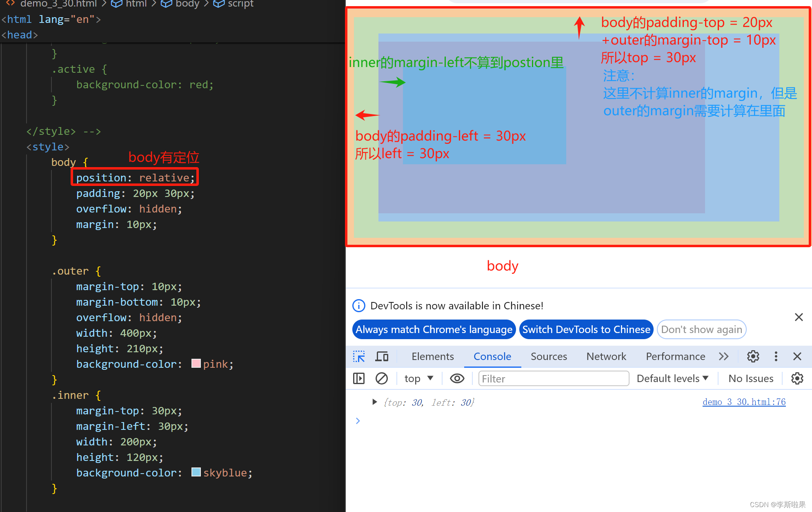The width and height of the screenshot is (812, 512).
Task: Open DevTools settings gear icon
Action: point(753,356)
